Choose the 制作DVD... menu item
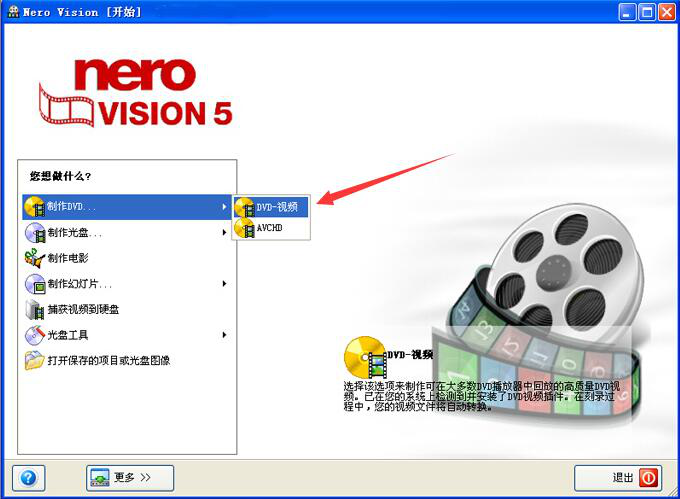This screenshot has height=499, width=680. [127, 207]
